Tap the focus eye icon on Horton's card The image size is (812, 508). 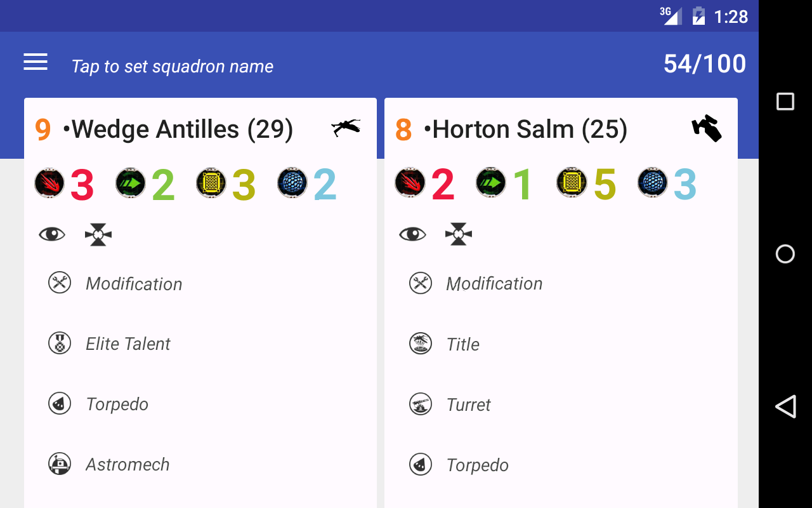coord(412,235)
